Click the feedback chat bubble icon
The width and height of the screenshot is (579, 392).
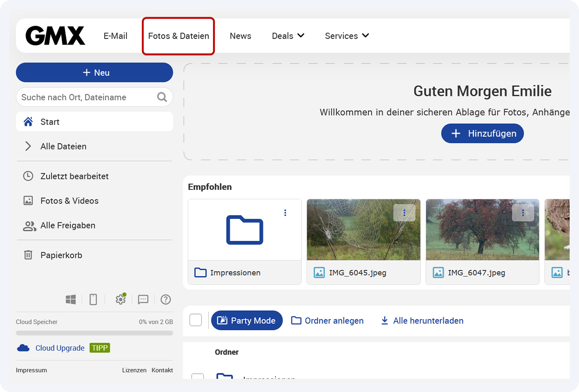click(143, 299)
